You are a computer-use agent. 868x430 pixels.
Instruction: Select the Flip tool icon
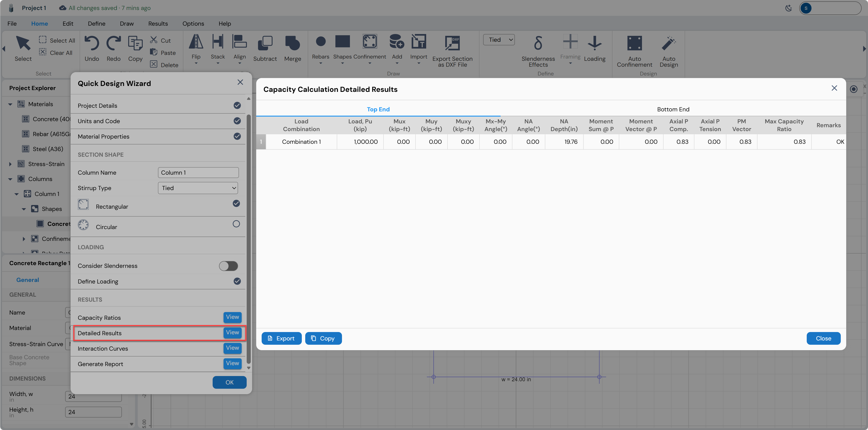[x=196, y=42]
